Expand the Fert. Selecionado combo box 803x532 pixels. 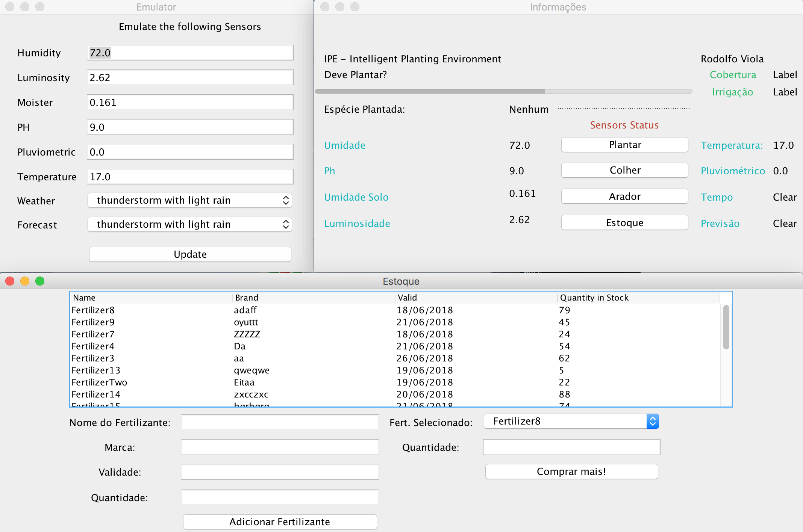[571, 421]
